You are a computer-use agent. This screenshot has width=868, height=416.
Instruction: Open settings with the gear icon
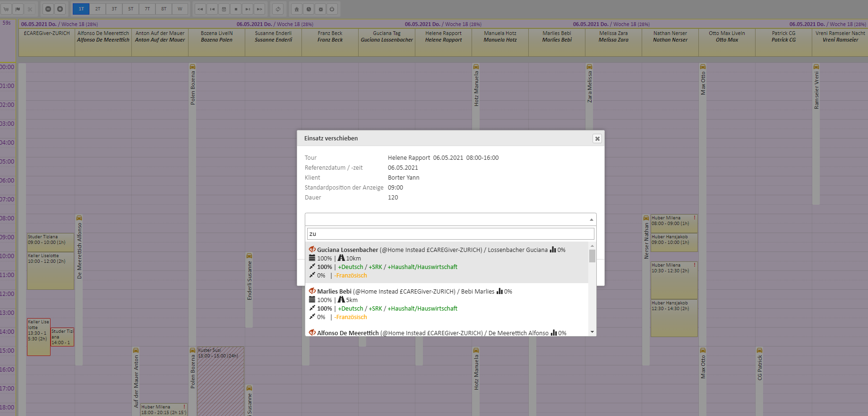click(320, 9)
